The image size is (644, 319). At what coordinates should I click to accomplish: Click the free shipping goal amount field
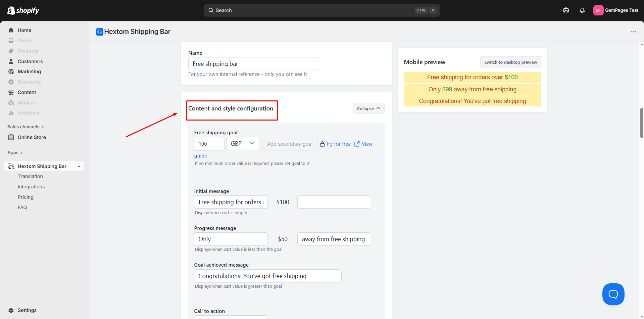[209, 144]
